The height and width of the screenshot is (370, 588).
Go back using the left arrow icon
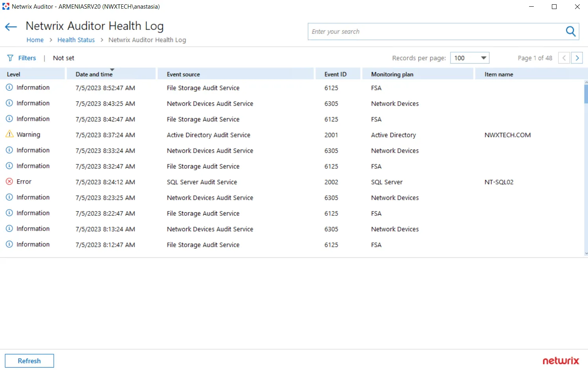pos(11,27)
